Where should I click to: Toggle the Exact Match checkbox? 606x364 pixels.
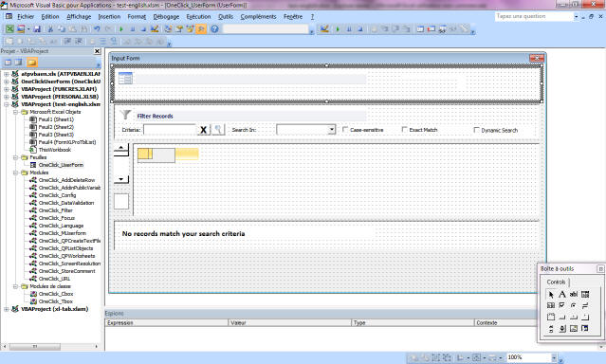pos(404,130)
